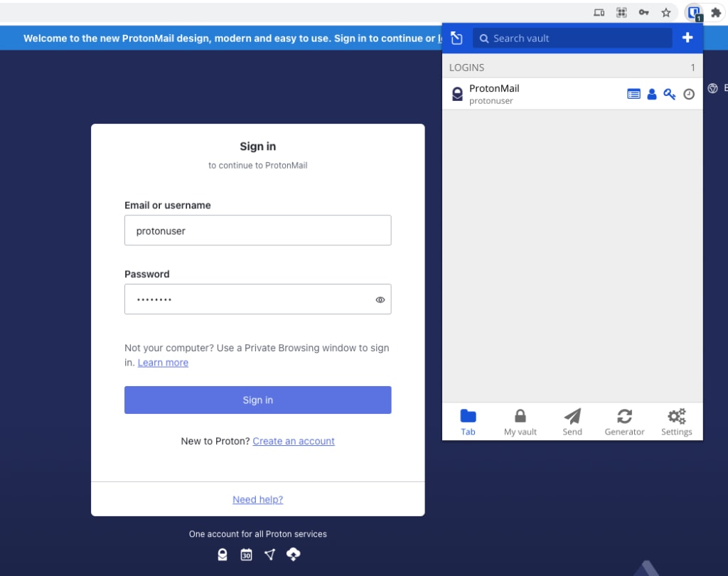
Task: Click the Proton Drive cloud icon
Action: pos(294,554)
